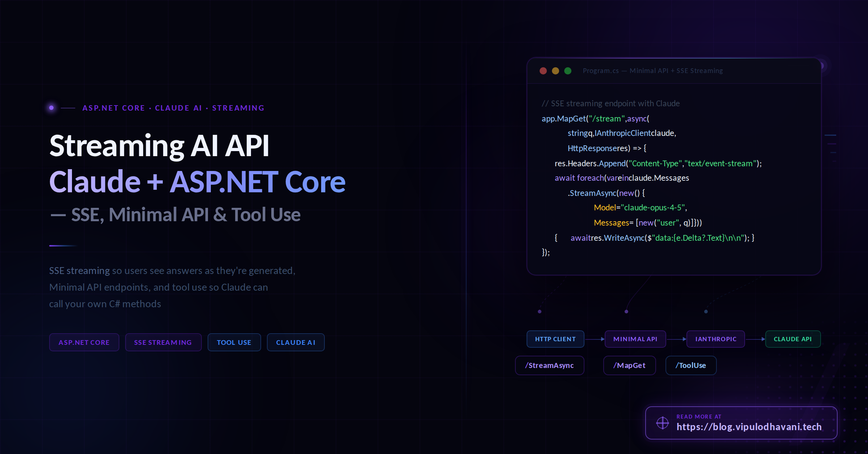Click the arrow between HTTP CLIENT and MINIMAL API
The height and width of the screenshot is (454, 868).
point(595,339)
